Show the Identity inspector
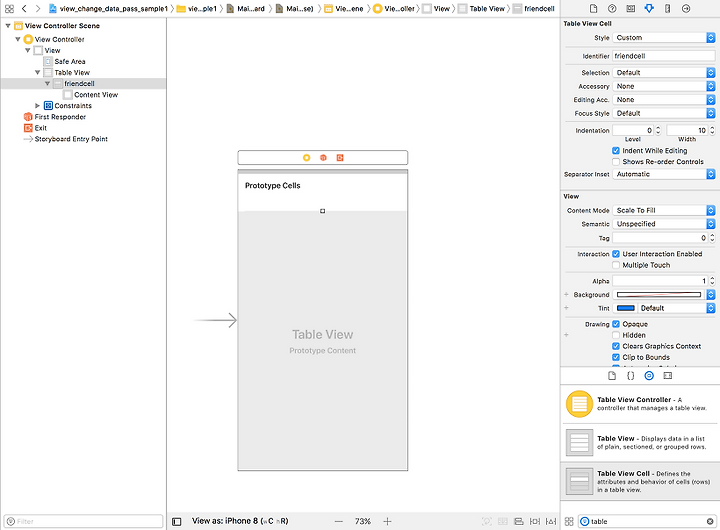Screen dimensions: 720x530 point(630,9)
